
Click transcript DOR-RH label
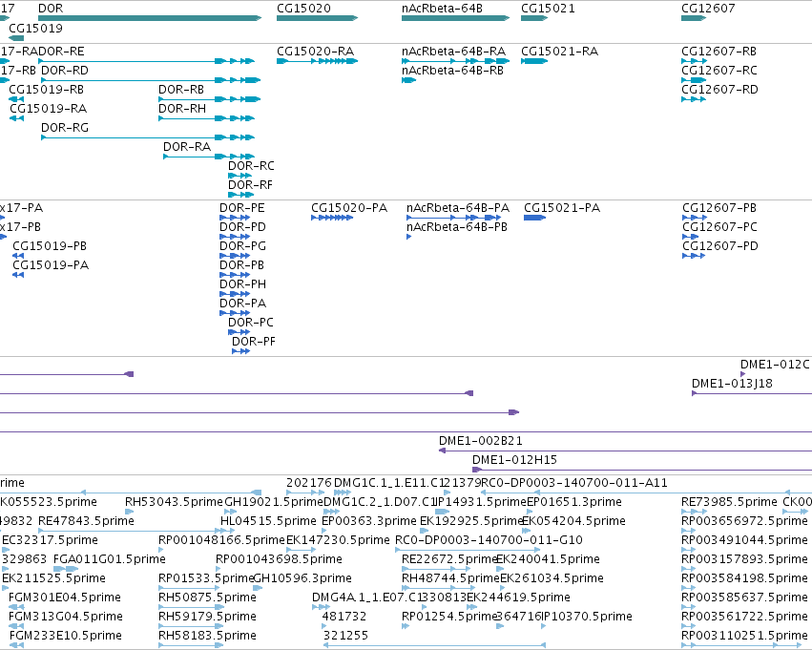coord(182,109)
